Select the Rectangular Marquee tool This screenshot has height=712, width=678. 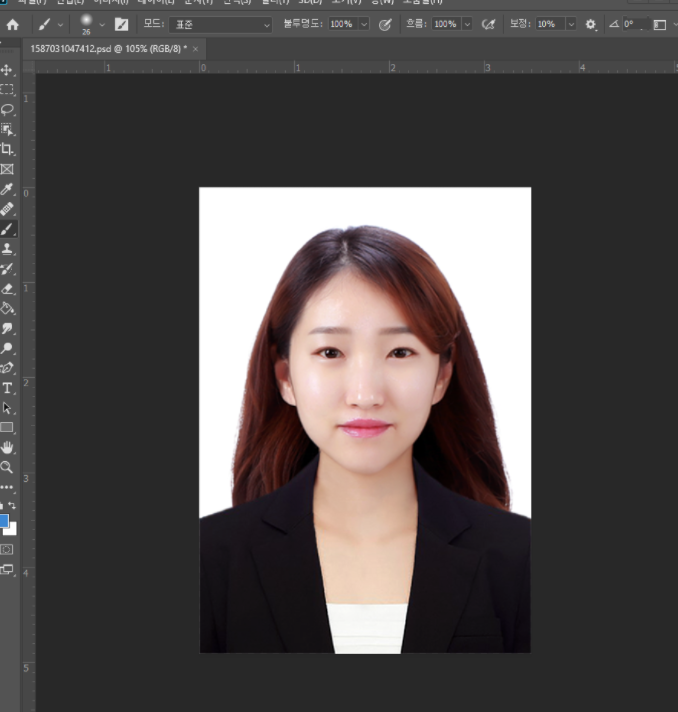[7, 89]
